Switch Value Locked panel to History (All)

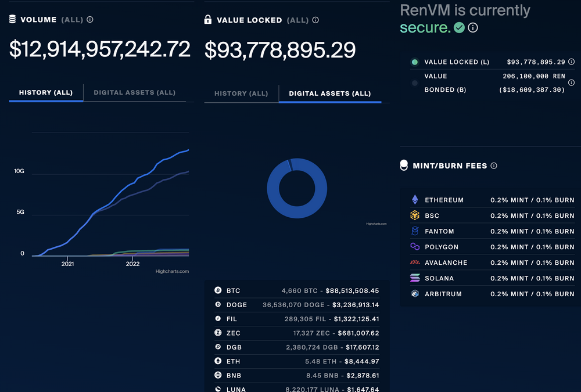[x=241, y=93]
